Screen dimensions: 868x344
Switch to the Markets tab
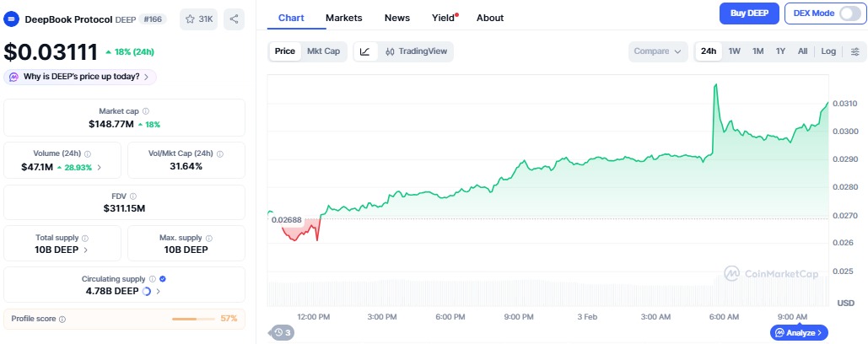343,18
